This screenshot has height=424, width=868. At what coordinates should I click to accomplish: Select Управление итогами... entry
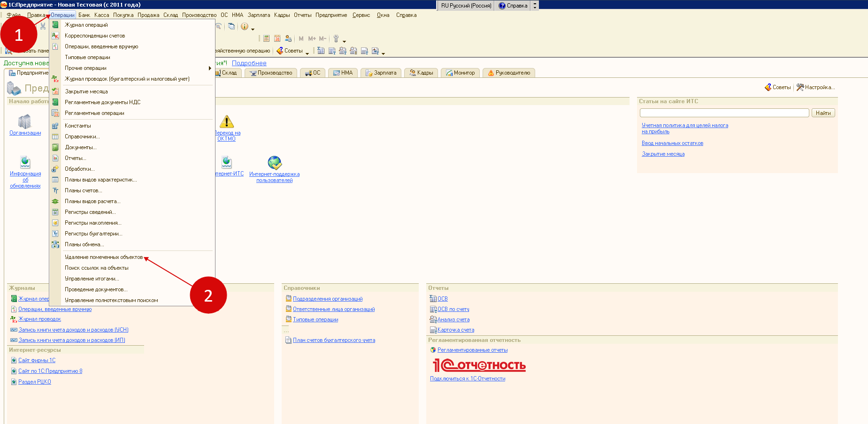coord(92,279)
